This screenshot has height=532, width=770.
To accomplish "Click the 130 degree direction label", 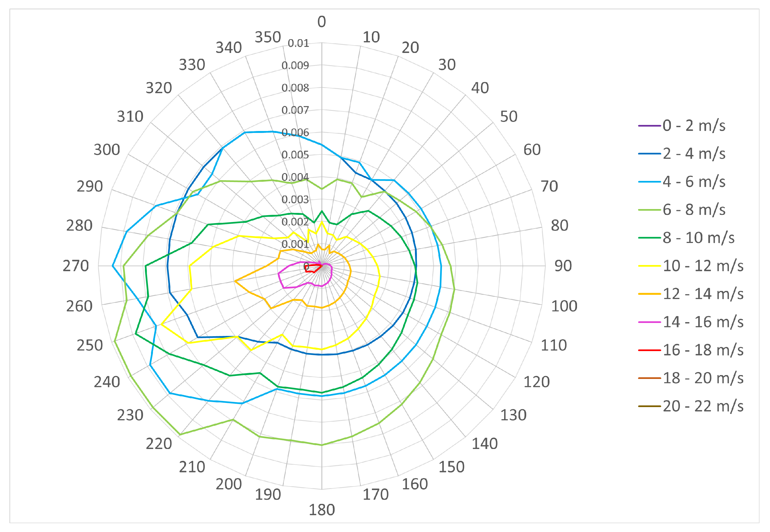I will [513, 415].
